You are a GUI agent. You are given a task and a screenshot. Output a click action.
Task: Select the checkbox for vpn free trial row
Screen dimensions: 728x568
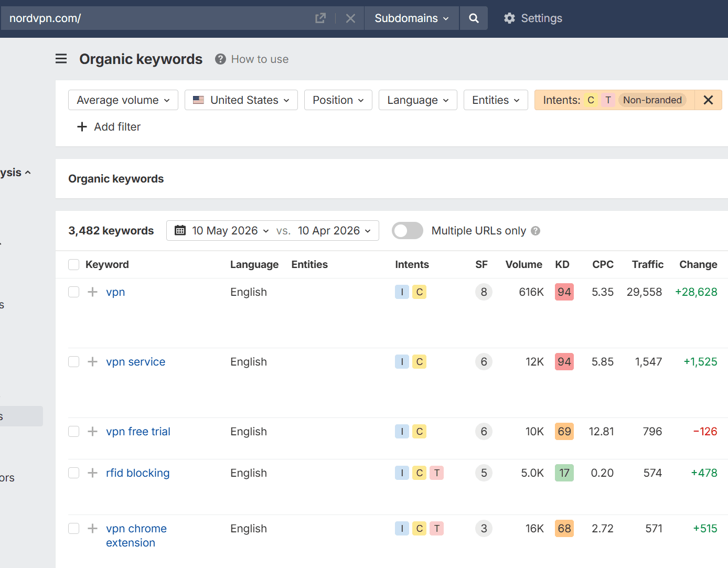point(74,432)
